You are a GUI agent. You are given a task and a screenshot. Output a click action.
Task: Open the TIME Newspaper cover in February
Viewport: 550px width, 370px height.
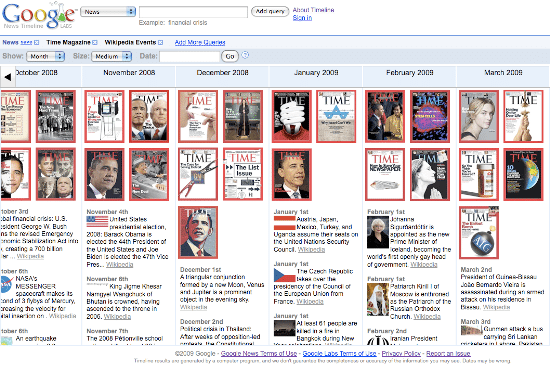point(385,174)
